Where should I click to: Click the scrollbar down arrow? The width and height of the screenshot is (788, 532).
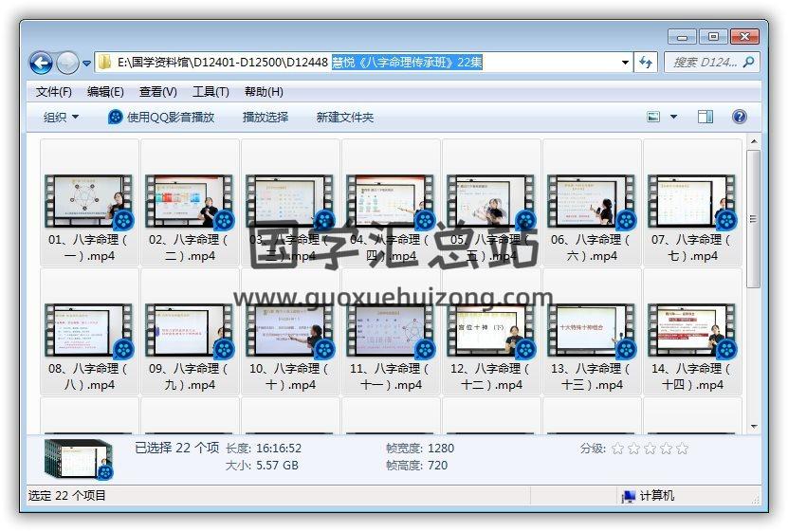coord(753,427)
